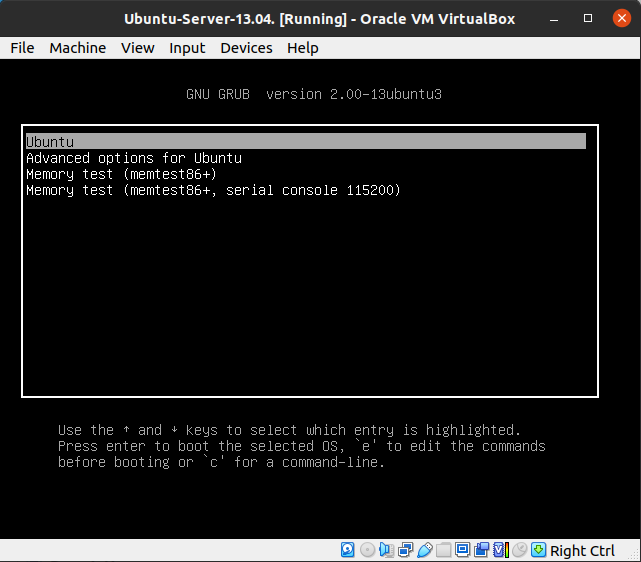Open the View menu

[138, 48]
